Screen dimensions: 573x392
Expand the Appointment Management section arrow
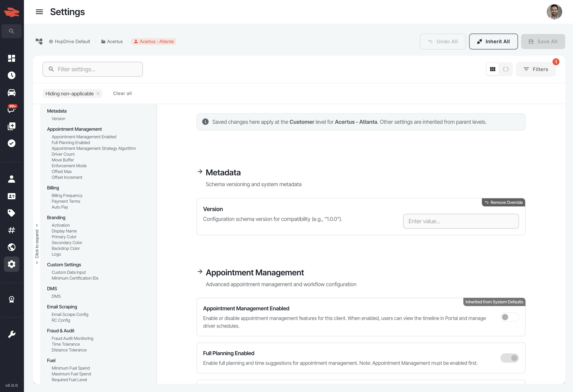click(x=200, y=272)
